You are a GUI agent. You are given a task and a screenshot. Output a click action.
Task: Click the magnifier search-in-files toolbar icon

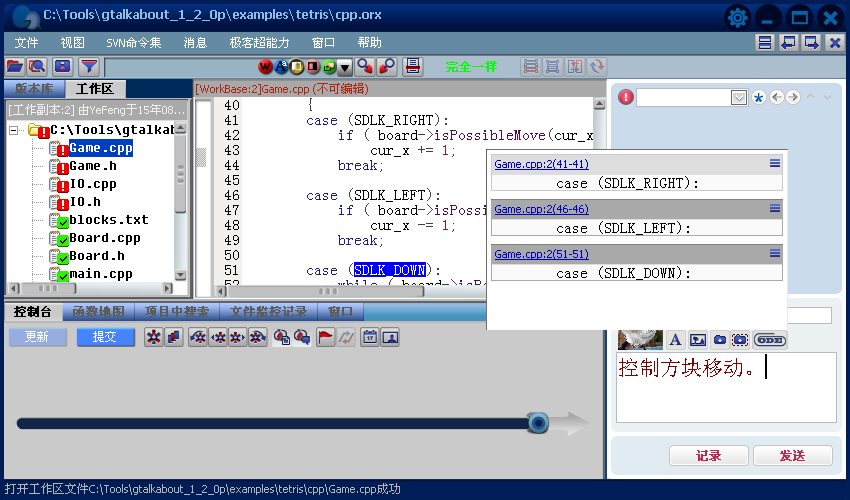tap(38, 67)
